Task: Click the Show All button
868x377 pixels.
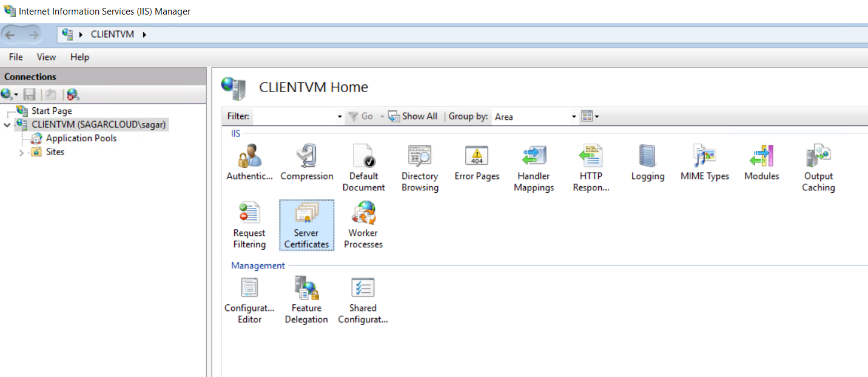Action: coord(412,116)
